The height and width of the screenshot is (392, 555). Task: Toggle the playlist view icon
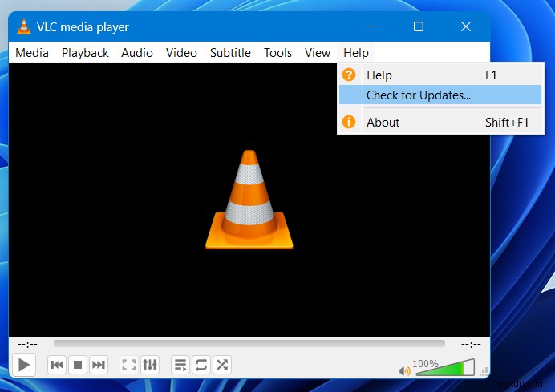tap(180, 365)
